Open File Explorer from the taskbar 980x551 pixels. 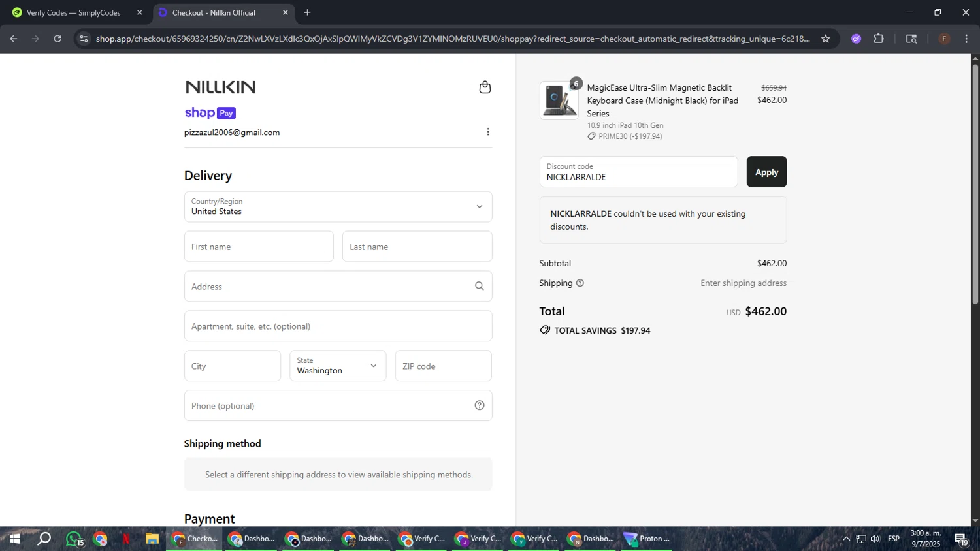coord(152,539)
